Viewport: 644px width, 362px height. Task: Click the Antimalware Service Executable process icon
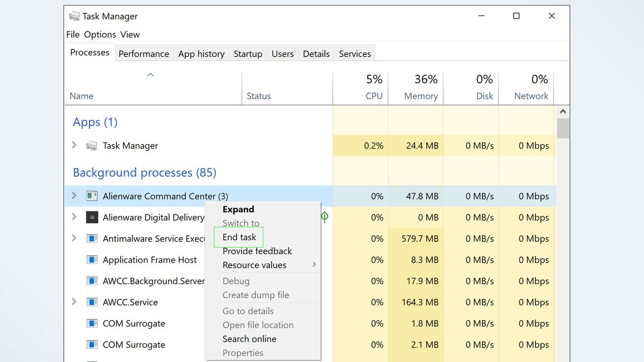click(x=91, y=238)
